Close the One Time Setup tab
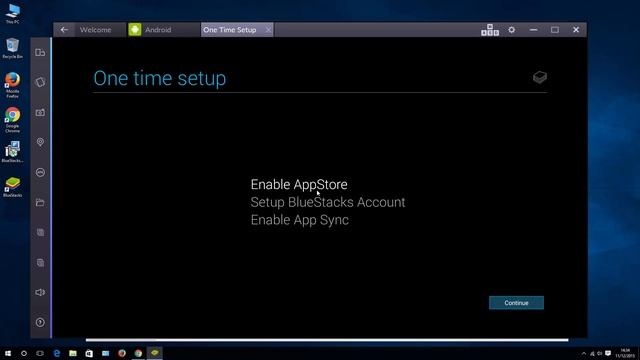Screen dimensions: 640x360 [268, 30]
